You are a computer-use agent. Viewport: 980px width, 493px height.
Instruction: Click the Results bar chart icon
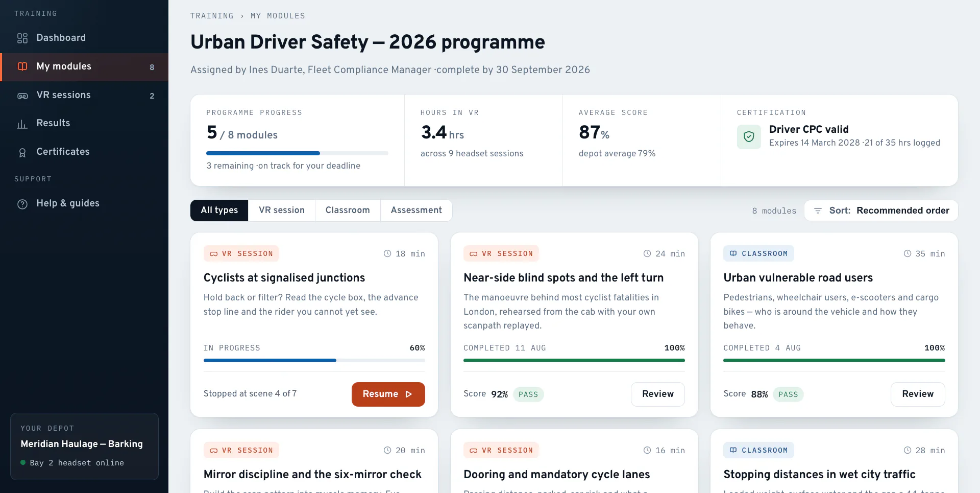coord(22,124)
